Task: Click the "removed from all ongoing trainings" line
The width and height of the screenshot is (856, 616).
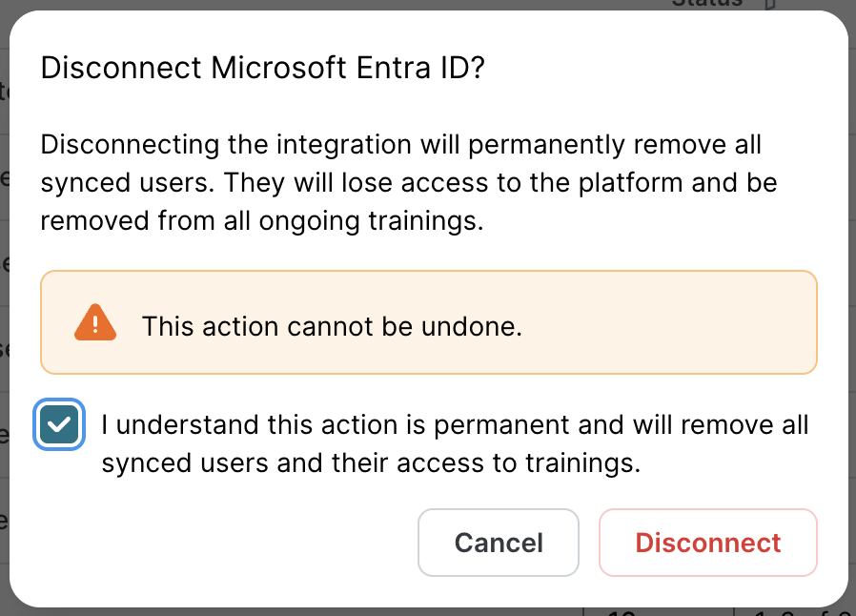Action: coord(262,221)
